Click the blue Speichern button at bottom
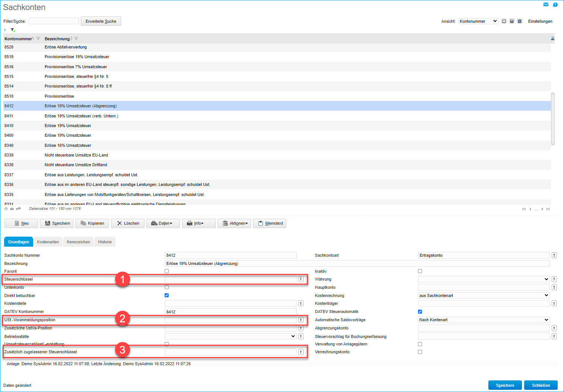The image size is (564, 392). [x=505, y=385]
